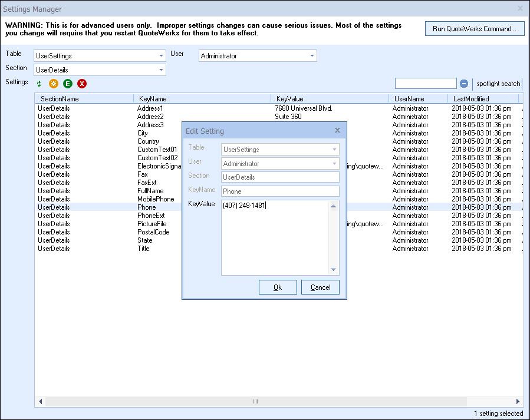
Task: Click the right arrow of horizontal scrollbar
Action: coord(518,401)
